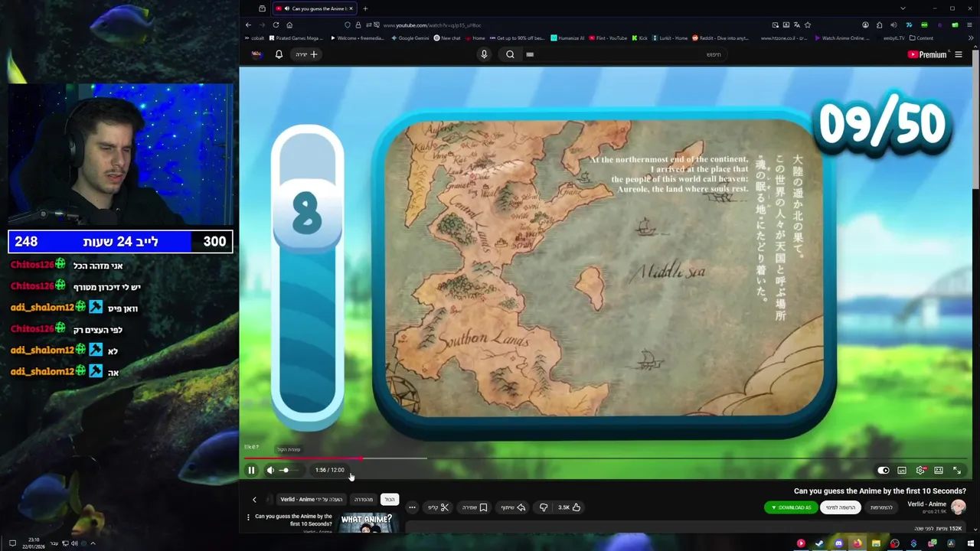Open a new browser tab

tap(365, 8)
